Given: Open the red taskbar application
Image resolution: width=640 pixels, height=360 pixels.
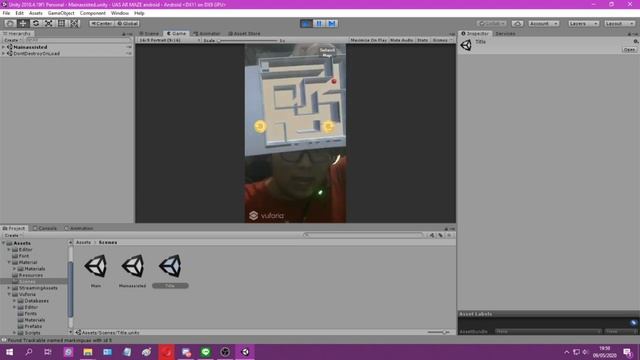Looking at the screenshot, I should pos(166,352).
